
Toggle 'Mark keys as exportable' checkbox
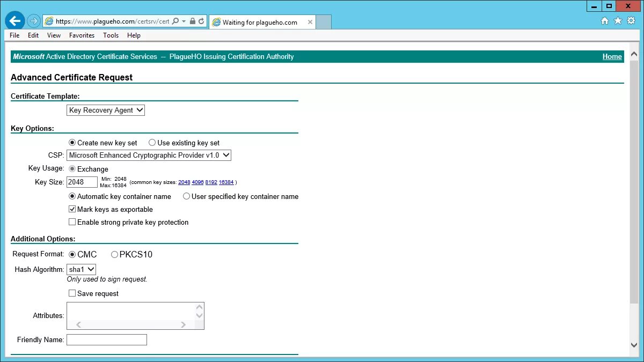[x=72, y=209]
